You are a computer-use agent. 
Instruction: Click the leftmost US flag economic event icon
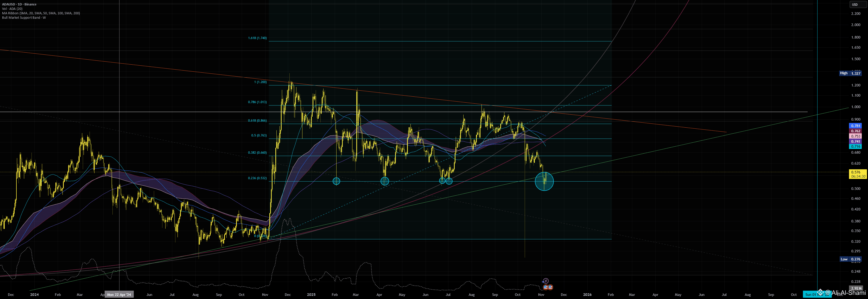[546, 287]
